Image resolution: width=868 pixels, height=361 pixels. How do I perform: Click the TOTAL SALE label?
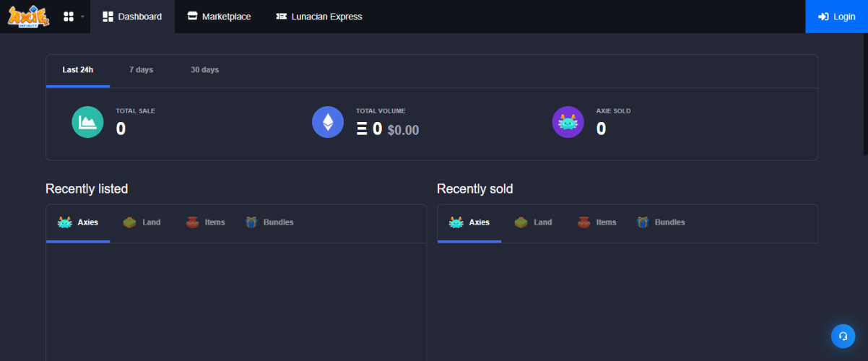click(x=136, y=111)
